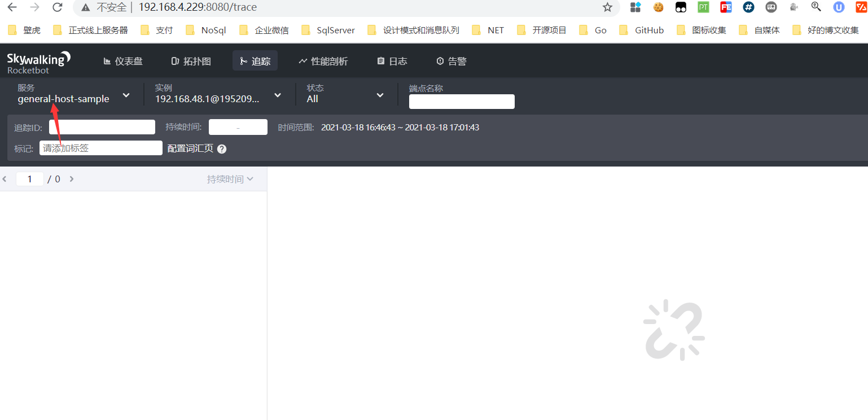Click the next page arrow button

point(72,178)
